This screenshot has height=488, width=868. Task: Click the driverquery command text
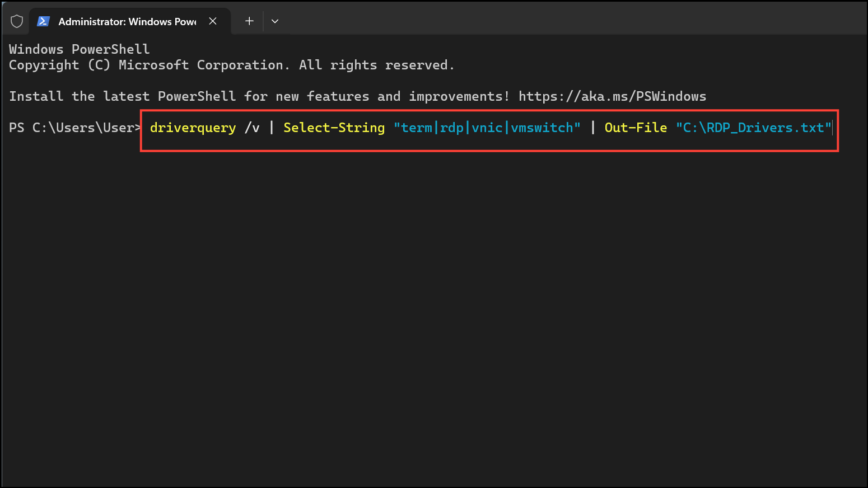193,128
